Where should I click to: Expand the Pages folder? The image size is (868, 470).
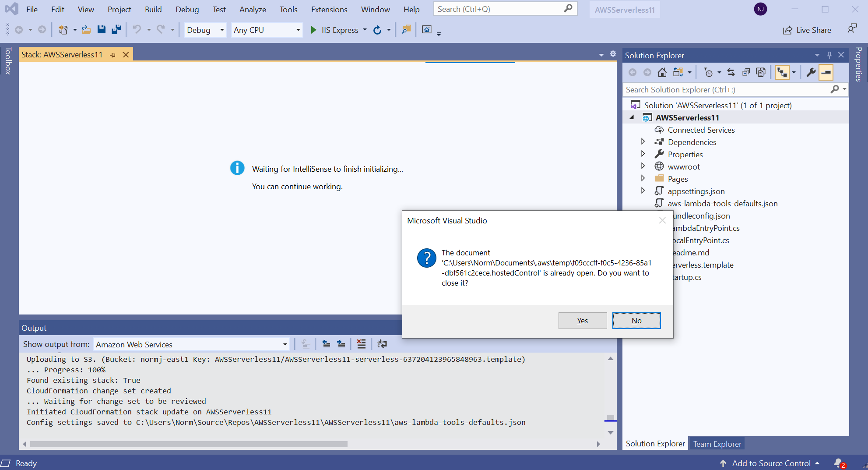[643, 178]
